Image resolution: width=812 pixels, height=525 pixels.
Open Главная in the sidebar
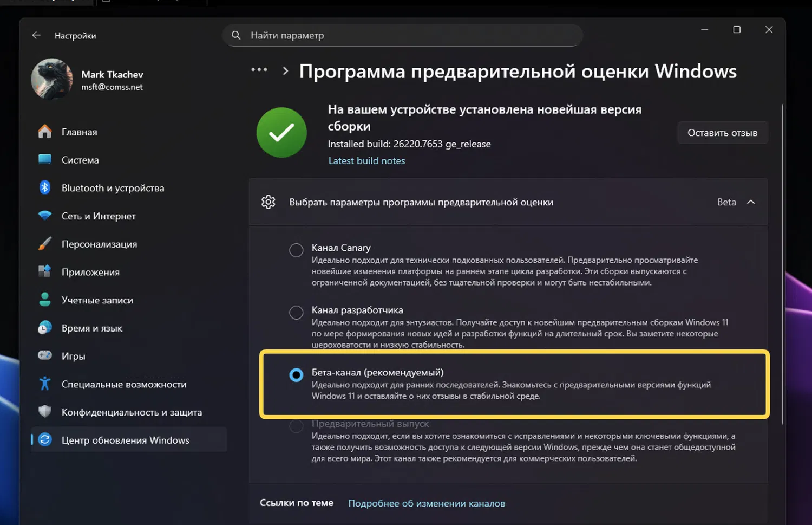[x=129, y=132]
